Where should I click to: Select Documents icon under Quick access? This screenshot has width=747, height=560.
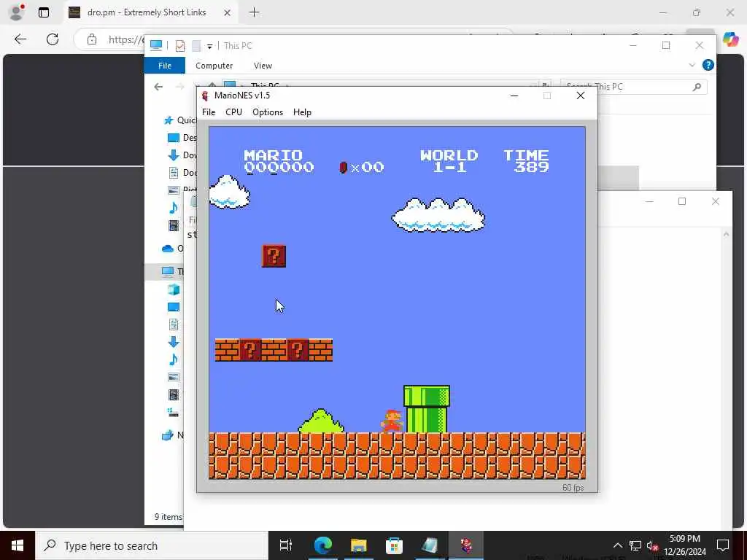pos(174,172)
